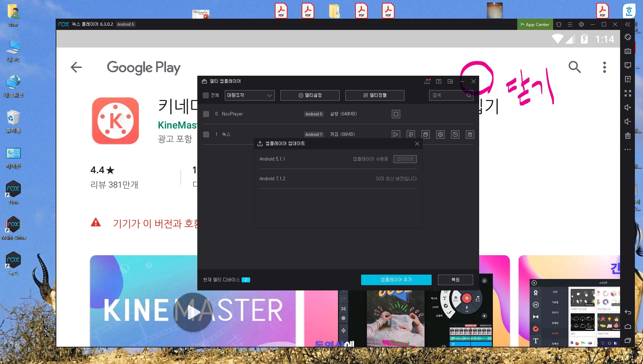643x364 pixels.
Task: Open Nox hamburger menu
Action: 570,24
